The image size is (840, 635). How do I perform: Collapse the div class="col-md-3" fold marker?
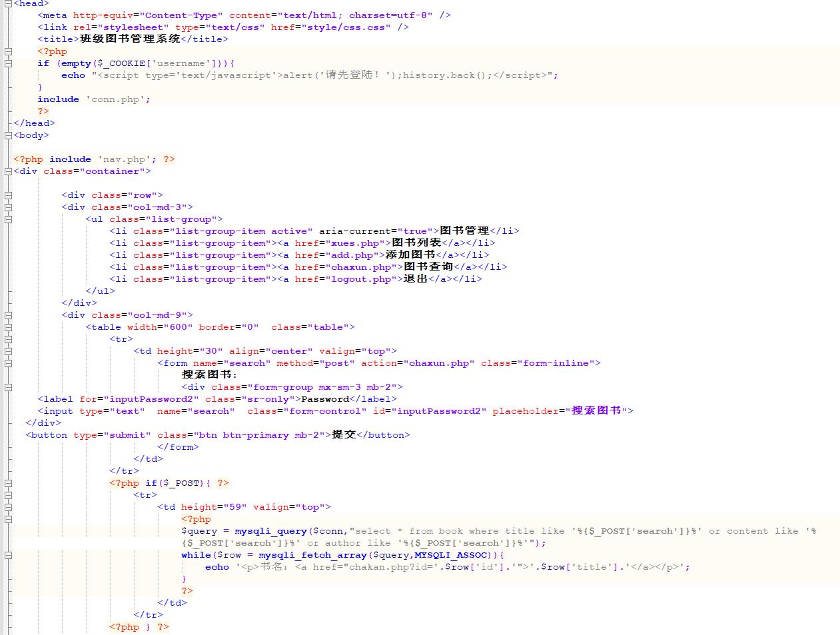click(x=8, y=207)
